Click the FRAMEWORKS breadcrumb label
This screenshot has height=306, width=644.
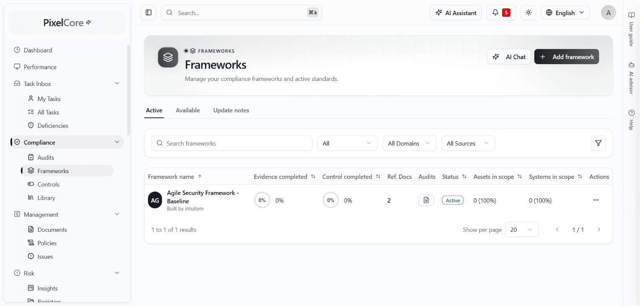coord(216,51)
